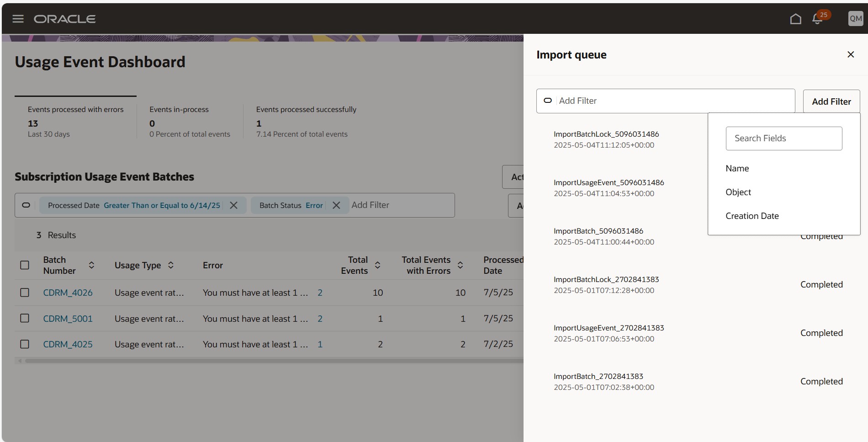Check the select-all batches checkbox
Image resolution: width=868 pixels, height=442 pixels.
pos(24,265)
